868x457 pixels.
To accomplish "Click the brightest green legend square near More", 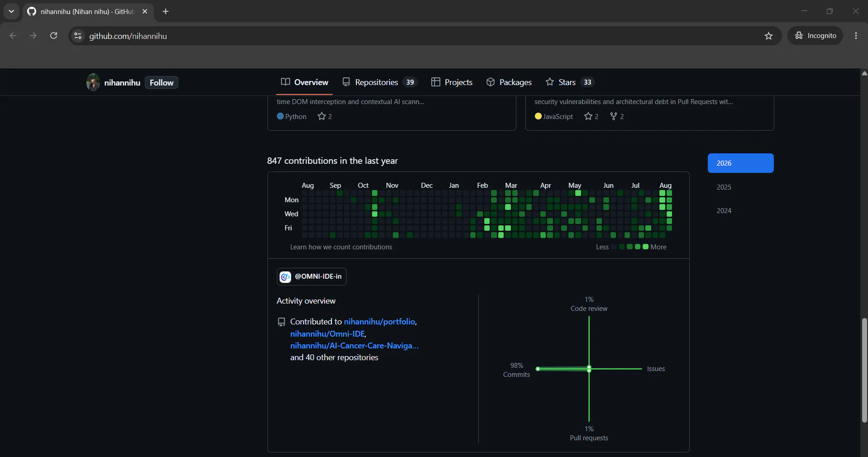I will [645, 247].
